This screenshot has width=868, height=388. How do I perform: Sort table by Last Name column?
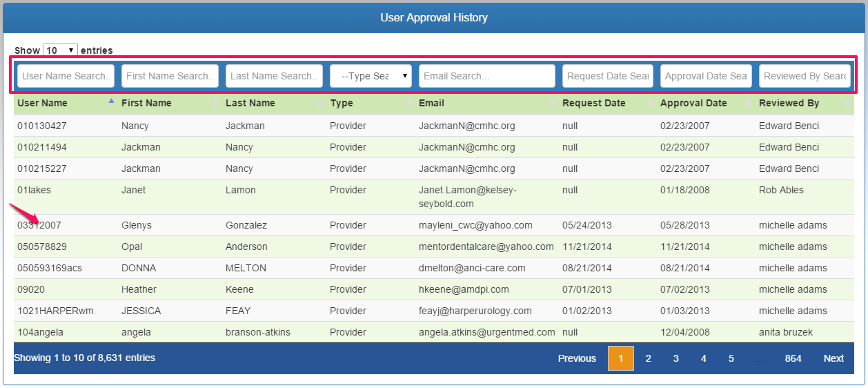pyautogui.click(x=250, y=103)
